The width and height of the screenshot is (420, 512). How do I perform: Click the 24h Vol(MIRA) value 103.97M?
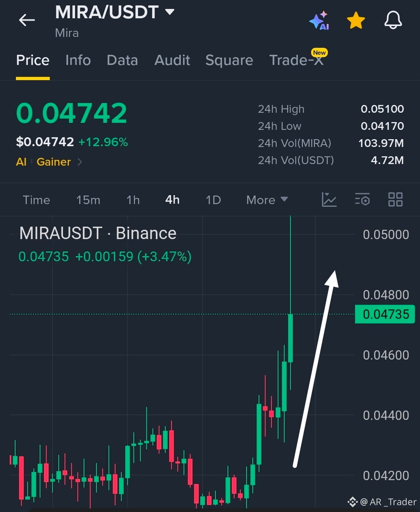pos(381,143)
